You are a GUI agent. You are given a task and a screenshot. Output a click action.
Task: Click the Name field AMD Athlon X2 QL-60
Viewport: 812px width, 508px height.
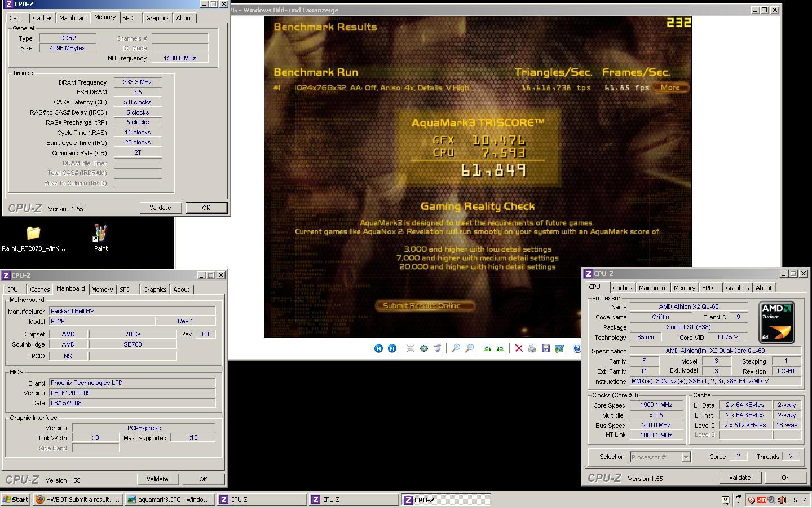pyautogui.click(x=689, y=306)
